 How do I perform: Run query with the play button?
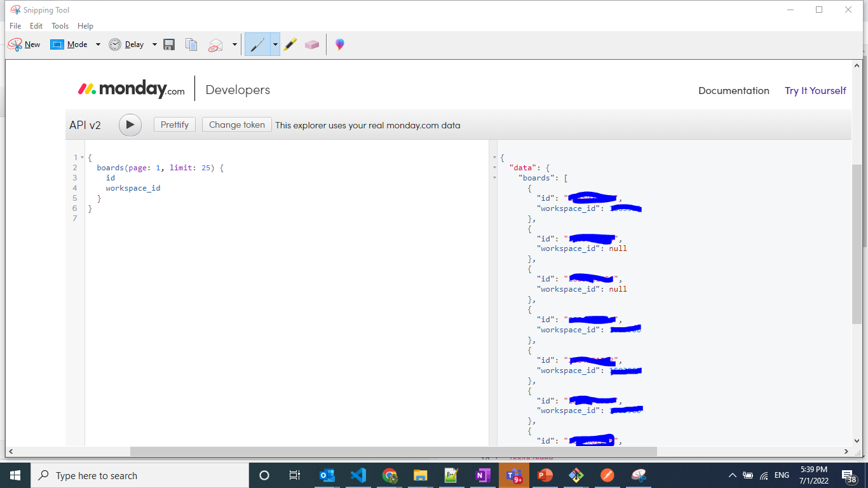pos(130,125)
